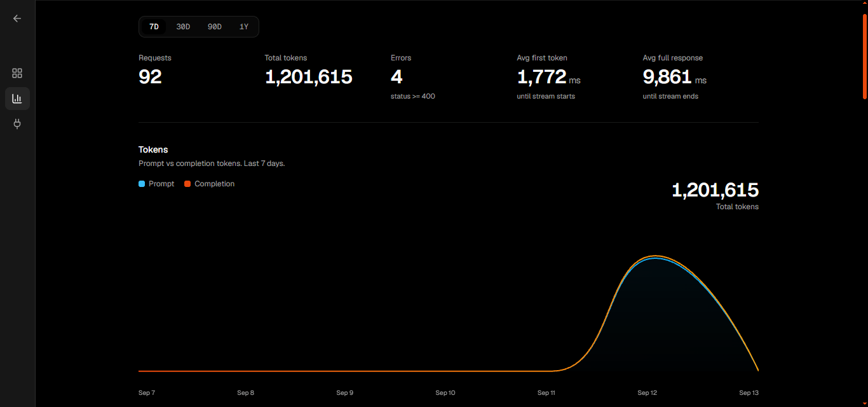
Task: Go back using the arrow icon
Action: click(x=17, y=18)
